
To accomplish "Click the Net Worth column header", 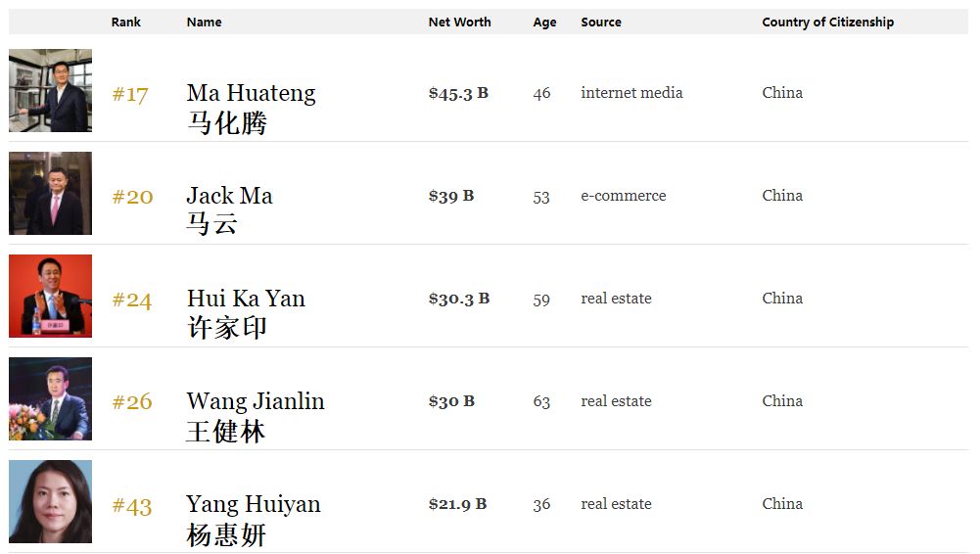I will 459,22.
